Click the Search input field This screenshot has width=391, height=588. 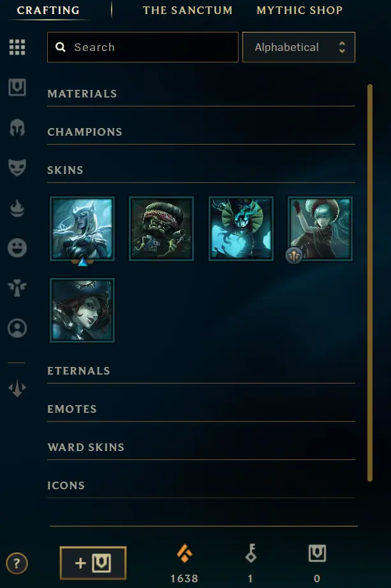[x=143, y=47]
